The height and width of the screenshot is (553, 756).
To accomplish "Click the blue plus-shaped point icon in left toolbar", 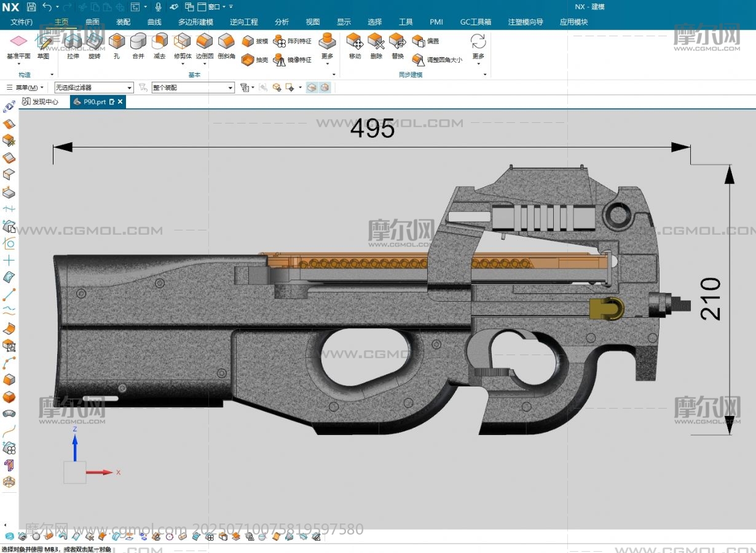I will click(9, 261).
